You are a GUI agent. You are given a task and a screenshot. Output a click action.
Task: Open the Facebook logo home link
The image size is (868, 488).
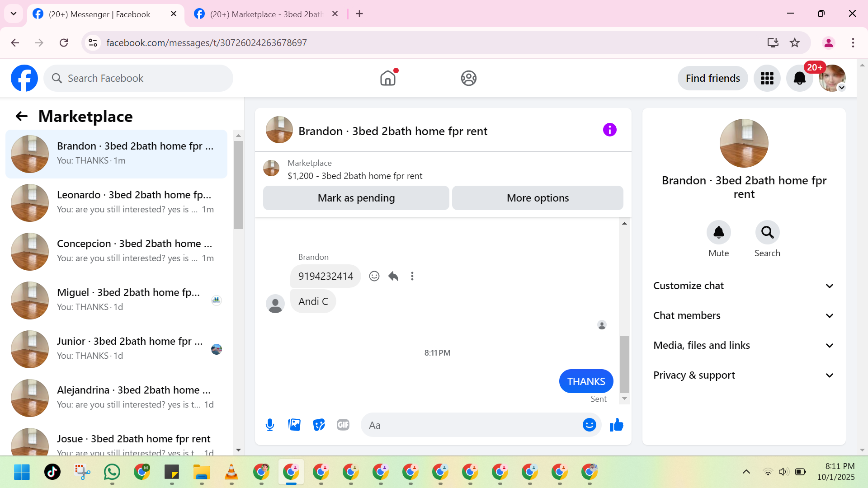click(24, 78)
